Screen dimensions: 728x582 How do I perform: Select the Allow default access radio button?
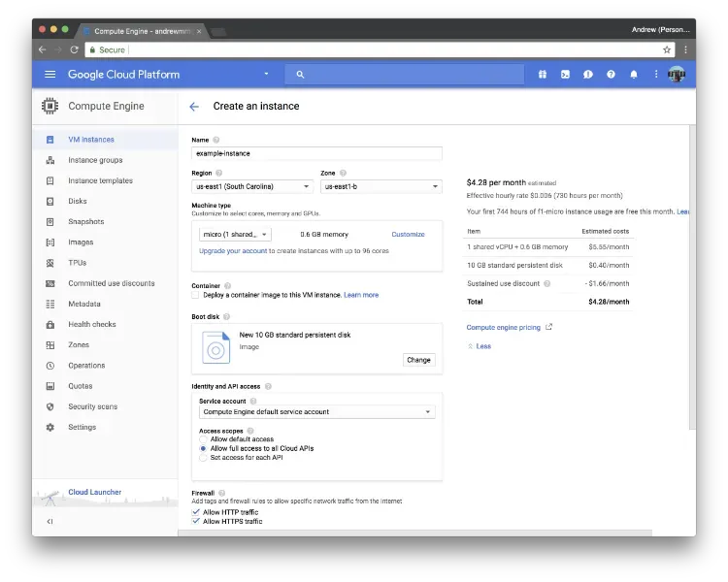click(x=203, y=439)
